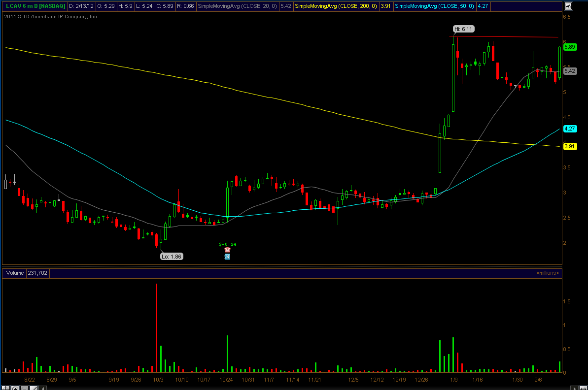Viewport: 588px width, 390px height.
Task: Click the 10/24 date on the time axis
Action: point(226,380)
